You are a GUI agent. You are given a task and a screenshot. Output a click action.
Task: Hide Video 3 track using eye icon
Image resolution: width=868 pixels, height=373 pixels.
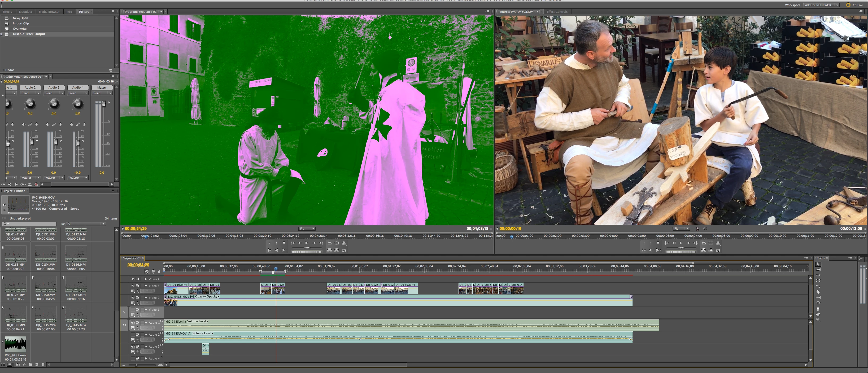[x=133, y=286]
